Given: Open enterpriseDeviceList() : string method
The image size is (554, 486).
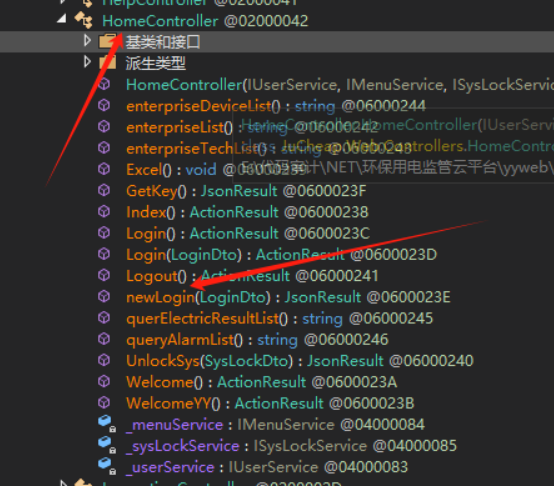Looking at the screenshot, I should click(x=276, y=106).
